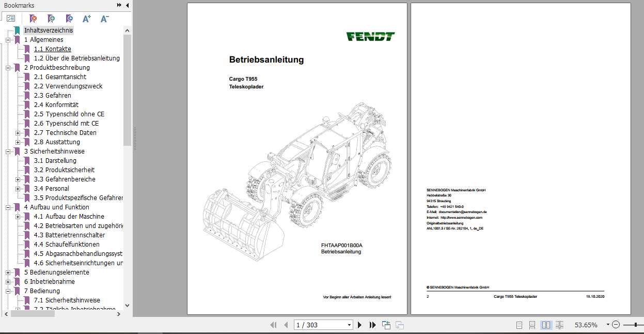Click the documentation@sennebogen.de email address
Screen dimensions: 644x334
click(x=463, y=212)
